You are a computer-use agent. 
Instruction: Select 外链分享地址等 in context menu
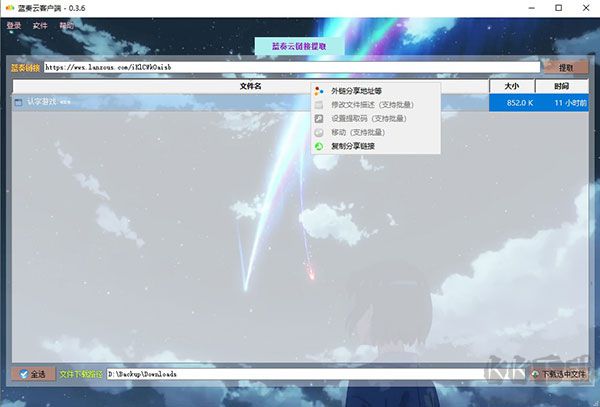click(x=356, y=90)
